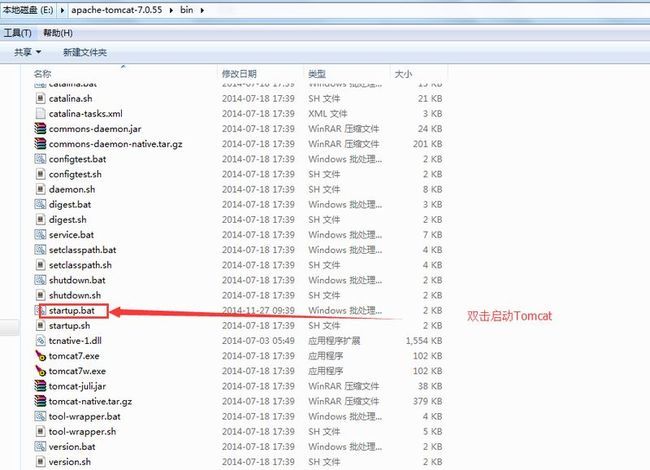Viewport: 650px width, 470px height.
Task: Click the 2014-11-27 09:39 modified date
Action: pos(258,310)
